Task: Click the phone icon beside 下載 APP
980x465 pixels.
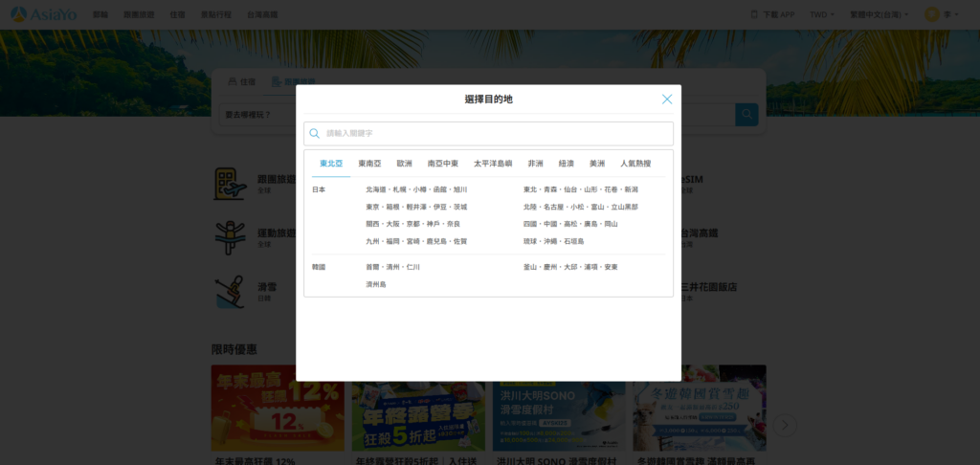Action: pyautogui.click(x=754, y=14)
